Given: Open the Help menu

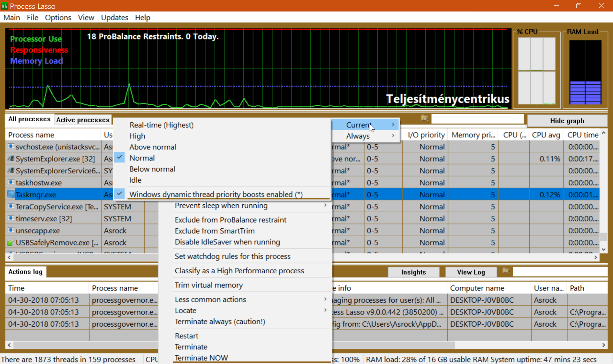Looking at the screenshot, I should [x=142, y=18].
